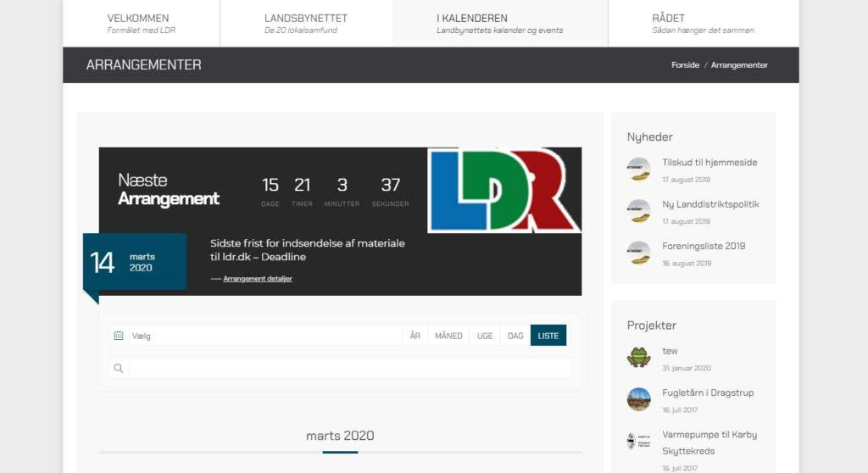Click the date 31. januar 2020
Image resolution: width=868 pixels, height=473 pixels.
click(687, 369)
